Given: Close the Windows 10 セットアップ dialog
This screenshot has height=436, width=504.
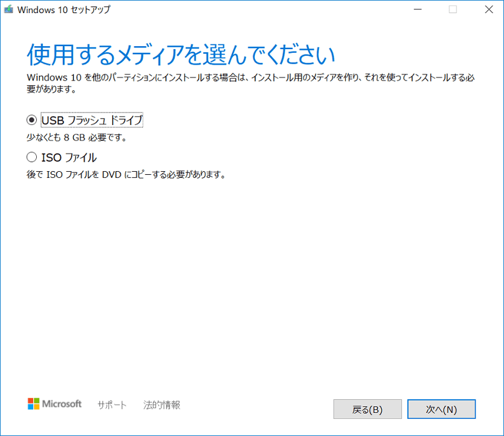Looking at the screenshot, I should 488,9.
